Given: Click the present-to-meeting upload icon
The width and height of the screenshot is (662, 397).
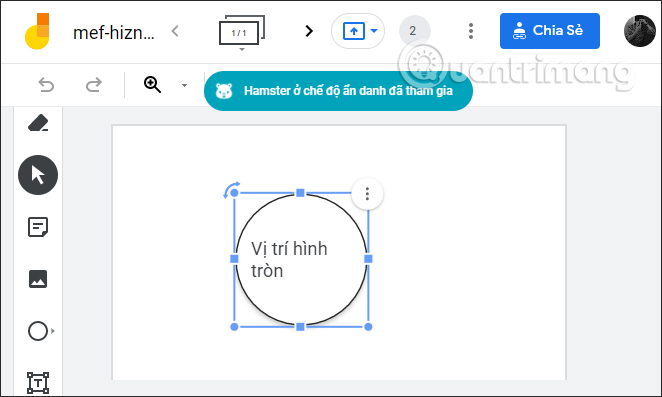Looking at the screenshot, I should coord(354,31).
